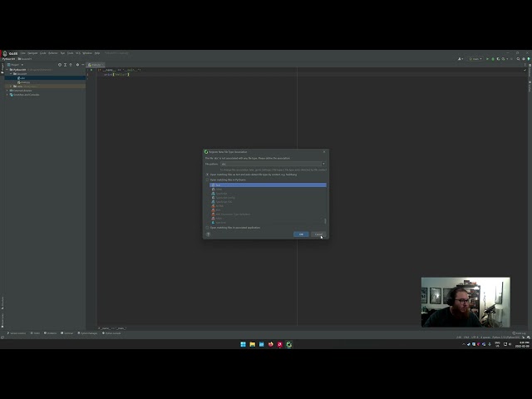
Task: Hide the Project tool window
Action: tap(83, 65)
